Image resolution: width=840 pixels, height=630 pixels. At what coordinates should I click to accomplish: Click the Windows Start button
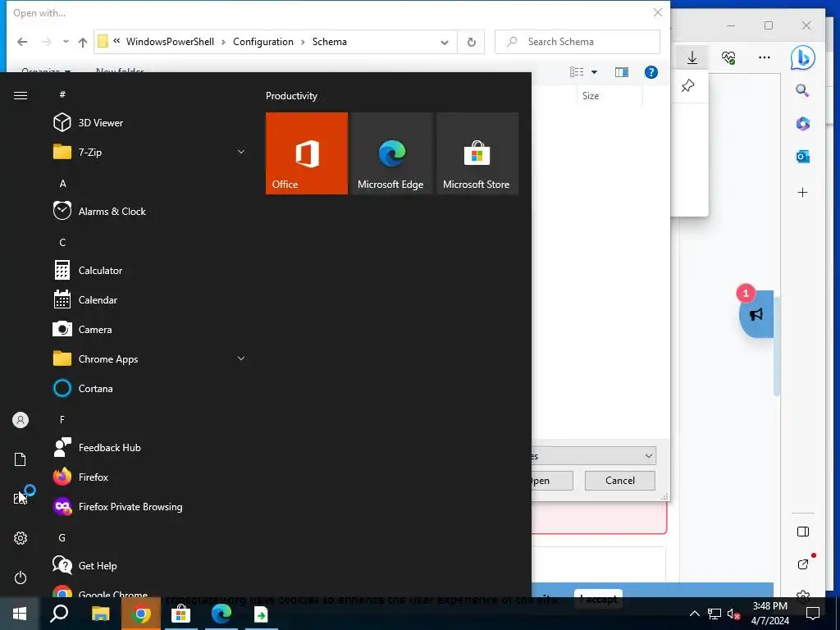pos(20,614)
